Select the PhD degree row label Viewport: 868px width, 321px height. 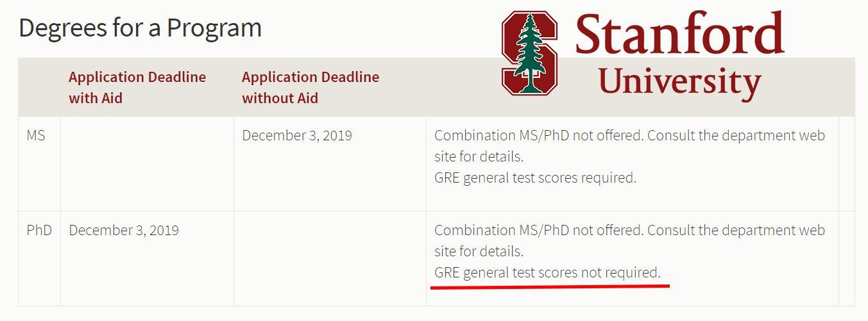pos(39,230)
